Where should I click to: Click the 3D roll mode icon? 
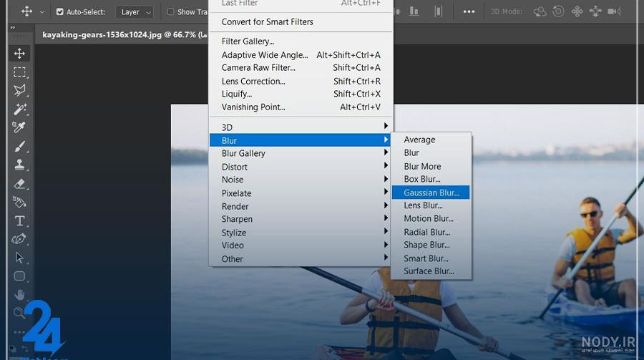[x=558, y=11]
